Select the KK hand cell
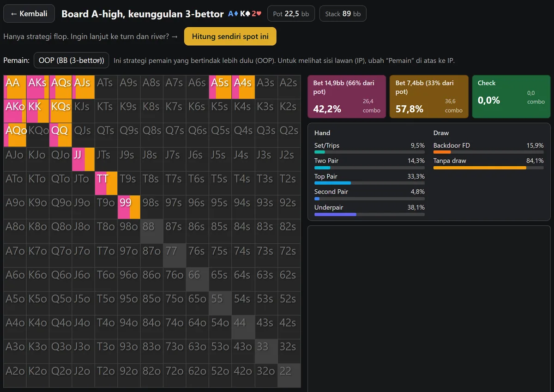The height and width of the screenshot is (392, 554). pos(38,111)
